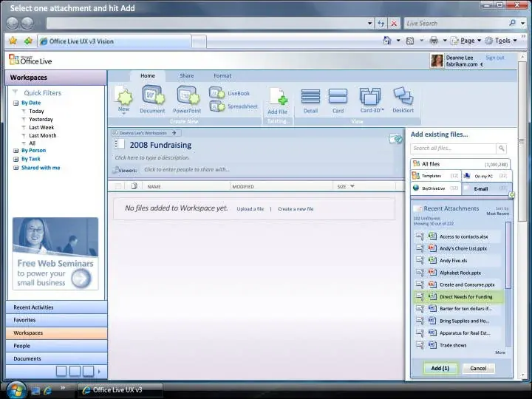Click the Live Search magnifier icon
The height and width of the screenshot is (399, 532).
pos(512,23)
